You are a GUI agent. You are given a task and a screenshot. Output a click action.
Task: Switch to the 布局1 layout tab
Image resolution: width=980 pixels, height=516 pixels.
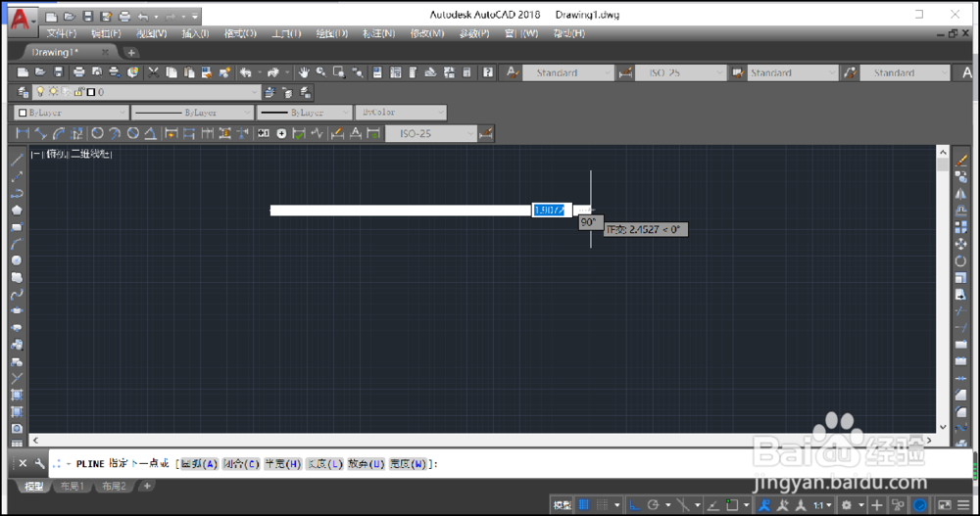click(x=73, y=486)
